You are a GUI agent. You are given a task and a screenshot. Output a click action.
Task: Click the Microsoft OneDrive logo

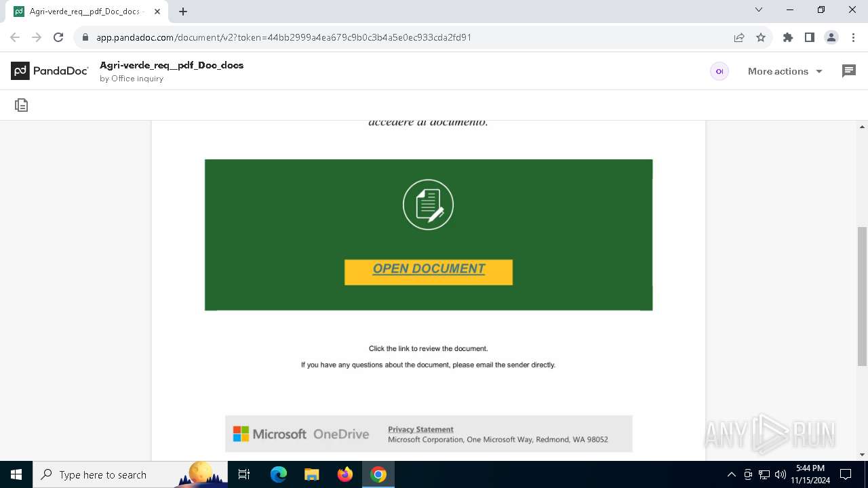[x=301, y=434]
